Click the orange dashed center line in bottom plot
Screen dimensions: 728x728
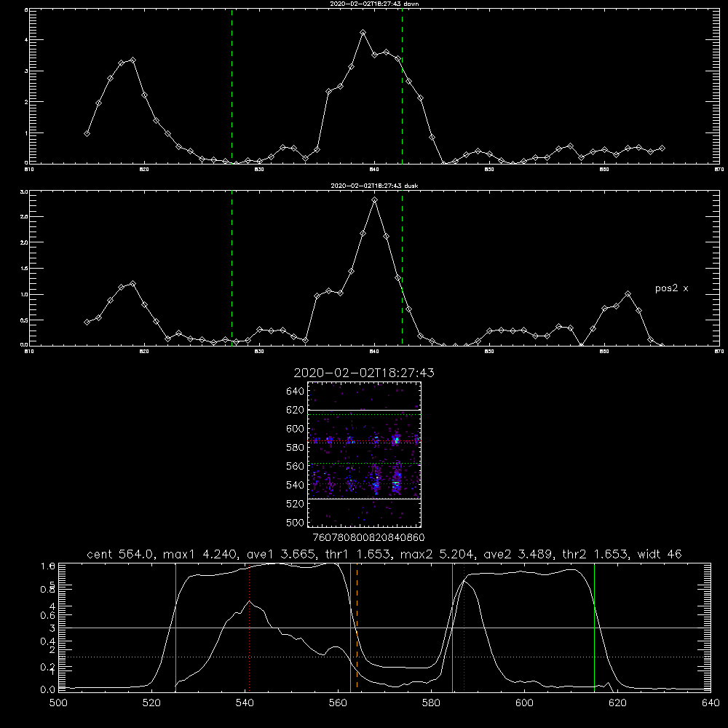[x=357, y=628]
